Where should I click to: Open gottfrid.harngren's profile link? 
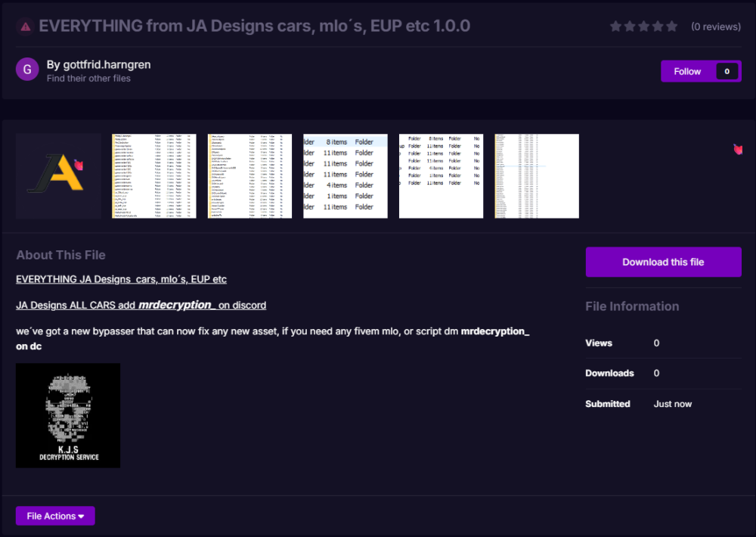pos(107,64)
